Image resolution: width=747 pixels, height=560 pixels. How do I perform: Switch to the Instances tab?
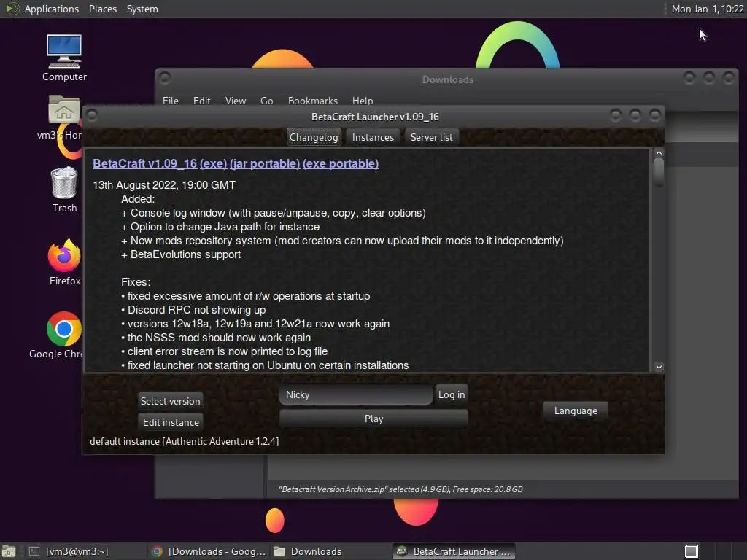(373, 137)
